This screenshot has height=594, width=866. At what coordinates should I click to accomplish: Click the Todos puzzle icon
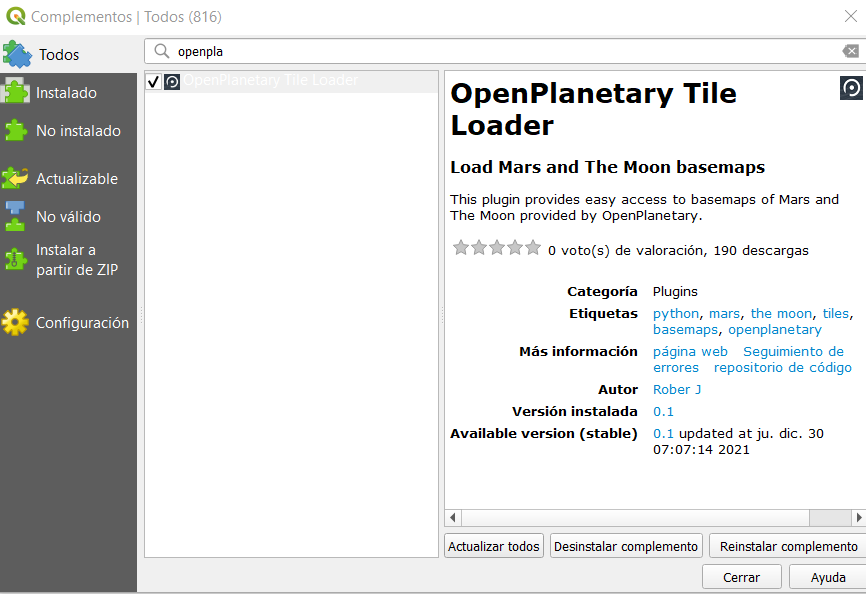17,54
